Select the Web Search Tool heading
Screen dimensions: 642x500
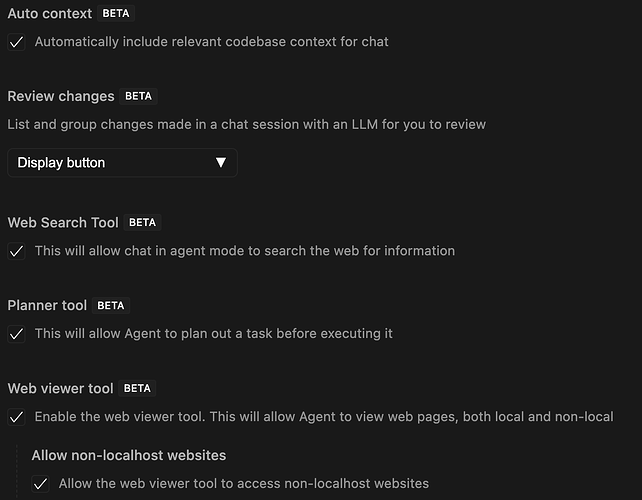(63, 223)
